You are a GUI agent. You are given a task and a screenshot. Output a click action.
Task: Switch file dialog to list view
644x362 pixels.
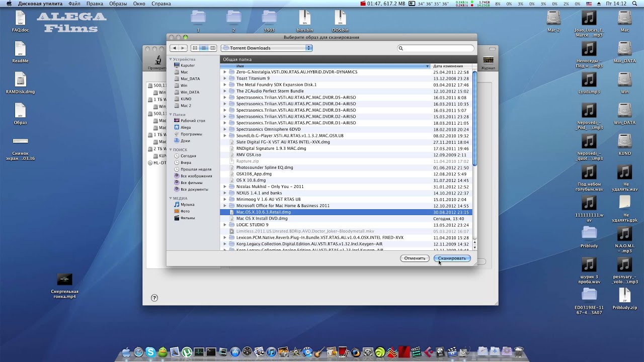tap(204, 48)
